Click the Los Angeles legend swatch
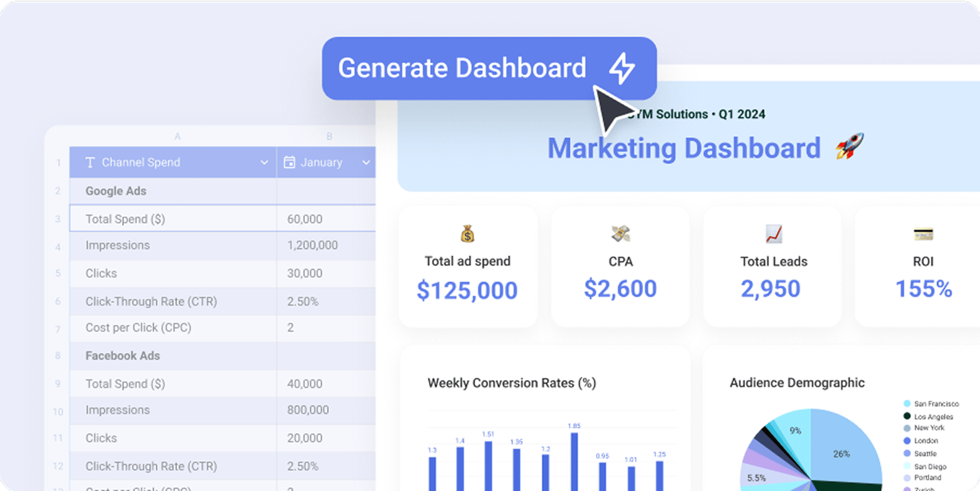Screen dimensions: 980x491 pos(907,416)
